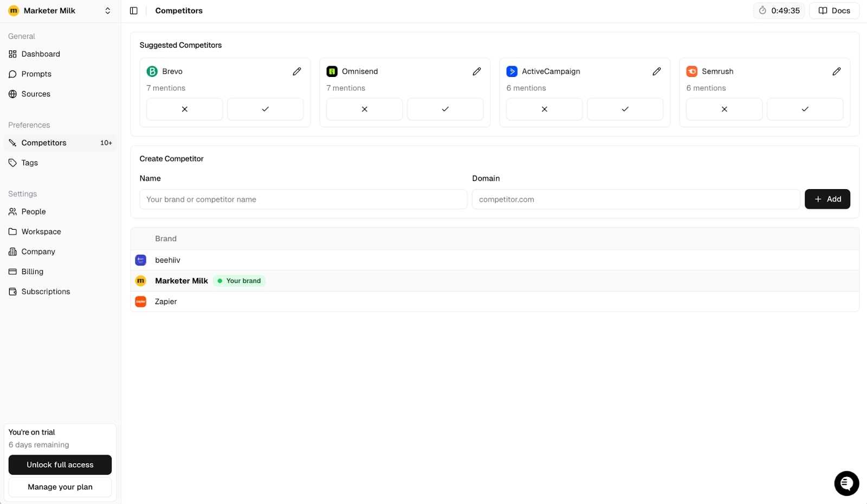Click the Brevo 7 mentions text
This screenshot has width=867, height=504.
[x=166, y=88]
